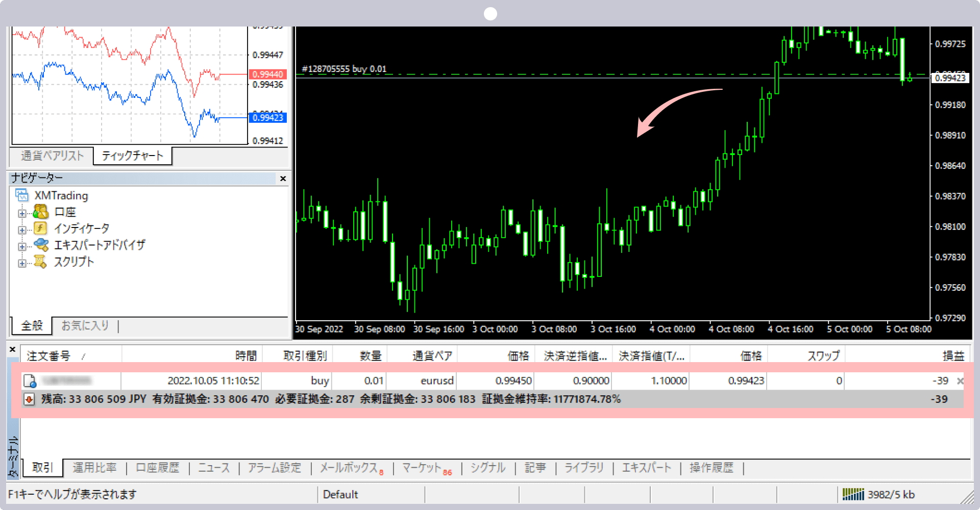Switch to the シグナル tab

(x=488, y=468)
